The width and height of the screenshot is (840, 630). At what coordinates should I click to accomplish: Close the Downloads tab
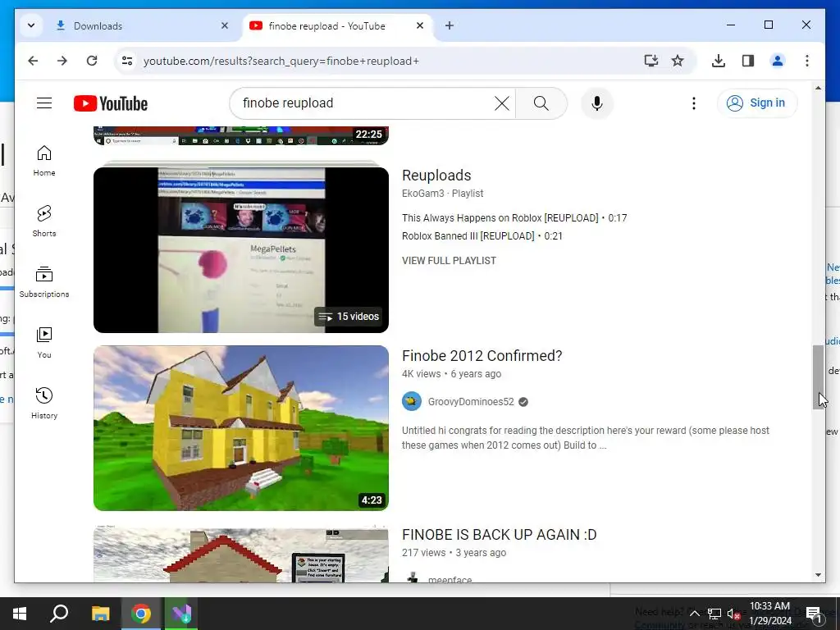coord(225,25)
